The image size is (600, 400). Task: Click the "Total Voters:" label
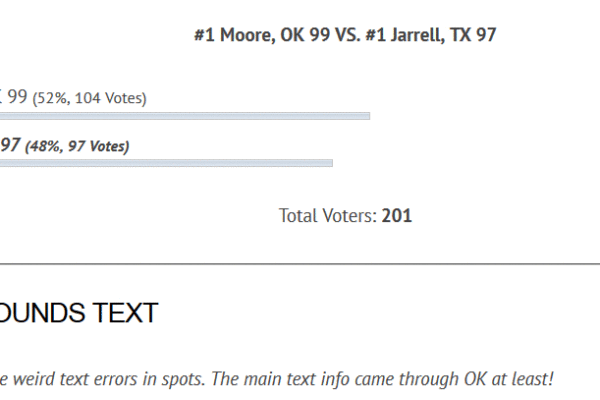[328, 216]
